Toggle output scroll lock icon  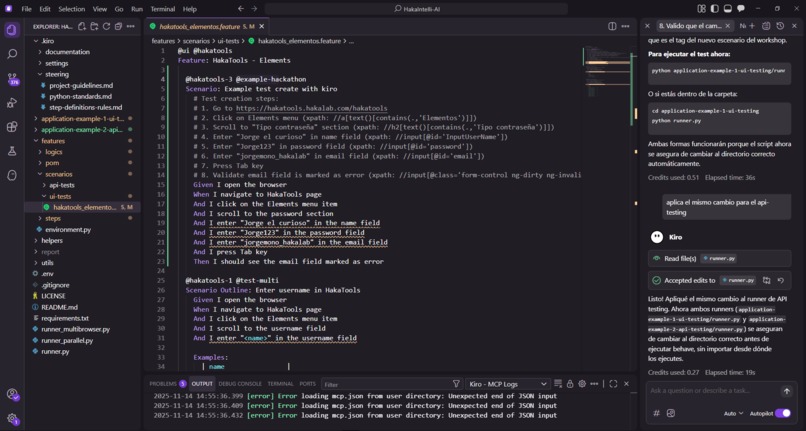point(570,384)
